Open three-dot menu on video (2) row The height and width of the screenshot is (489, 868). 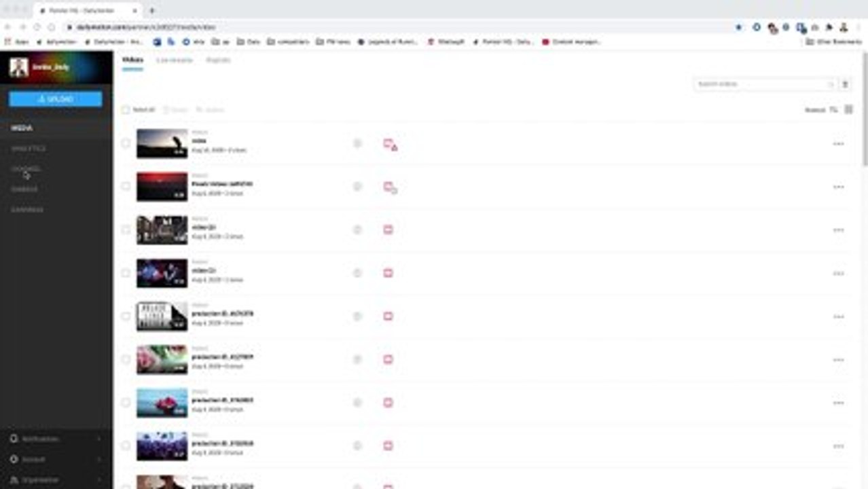click(838, 230)
